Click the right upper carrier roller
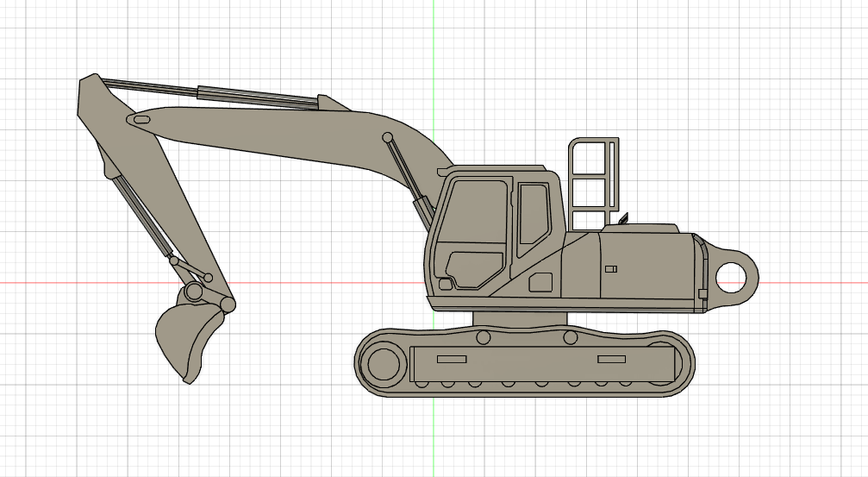 [x=570, y=337]
